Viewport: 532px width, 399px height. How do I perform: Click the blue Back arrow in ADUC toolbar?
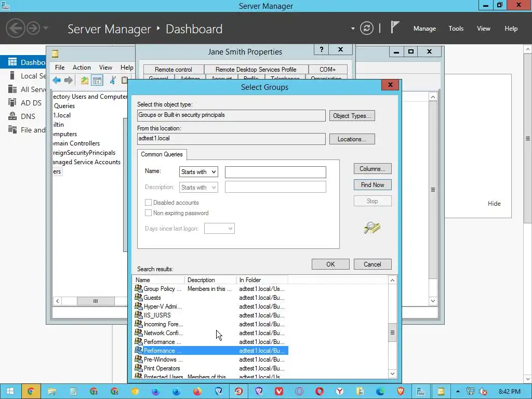pos(57,81)
